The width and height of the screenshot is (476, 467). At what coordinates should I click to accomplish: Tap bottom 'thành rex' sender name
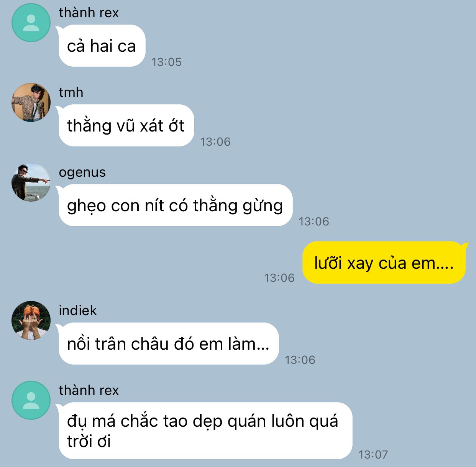coord(89,390)
